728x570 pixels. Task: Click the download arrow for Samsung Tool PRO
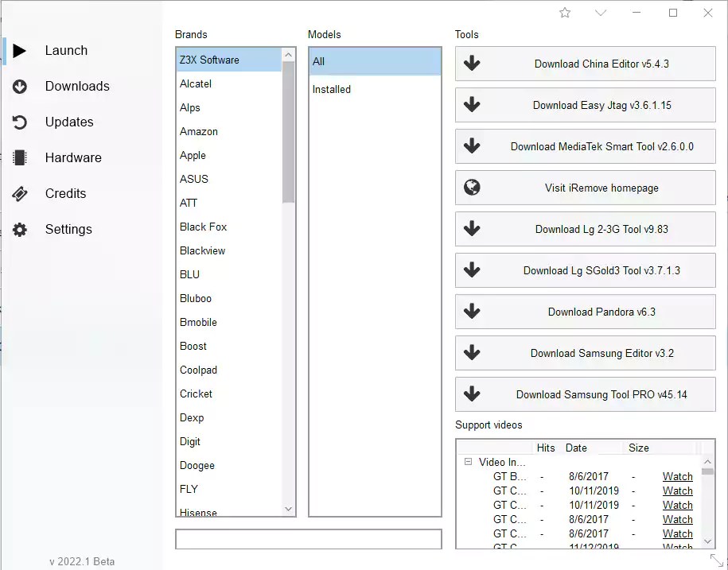click(x=472, y=394)
